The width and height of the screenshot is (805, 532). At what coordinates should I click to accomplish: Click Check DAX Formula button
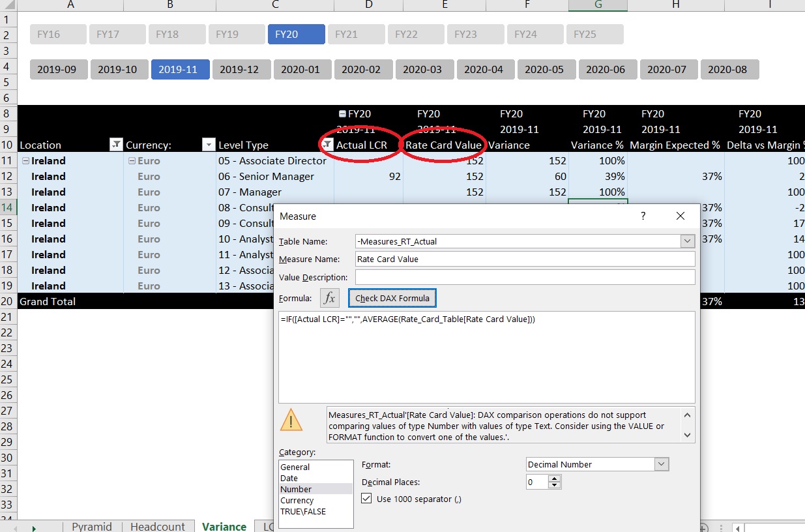click(x=392, y=298)
